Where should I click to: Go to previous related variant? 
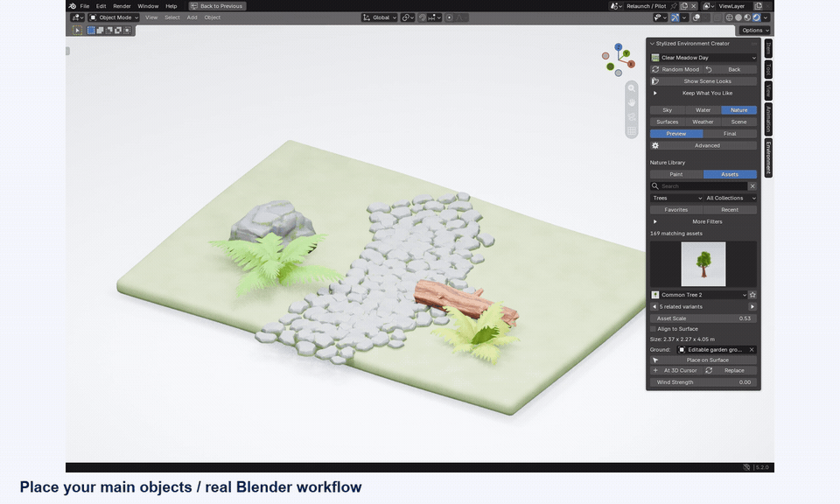click(654, 307)
